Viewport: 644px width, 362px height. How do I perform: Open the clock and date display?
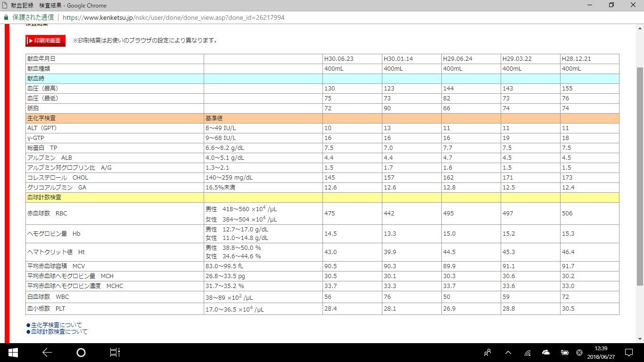coord(600,353)
